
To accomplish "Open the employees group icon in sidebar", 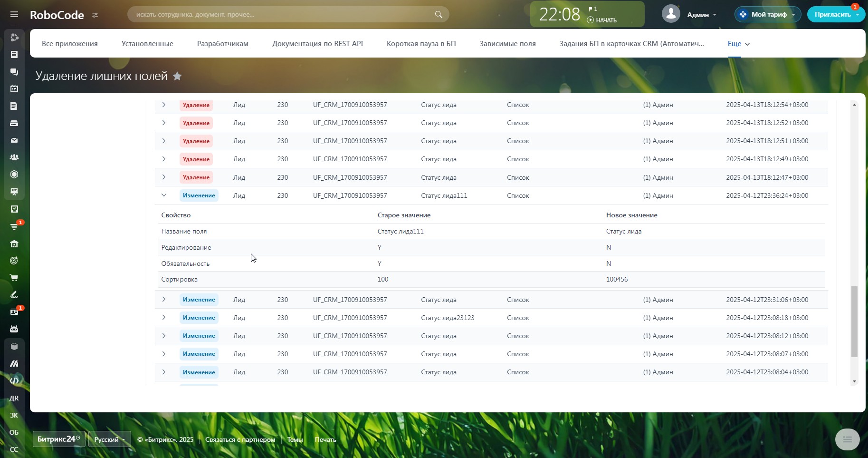I will (x=14, y=157).
